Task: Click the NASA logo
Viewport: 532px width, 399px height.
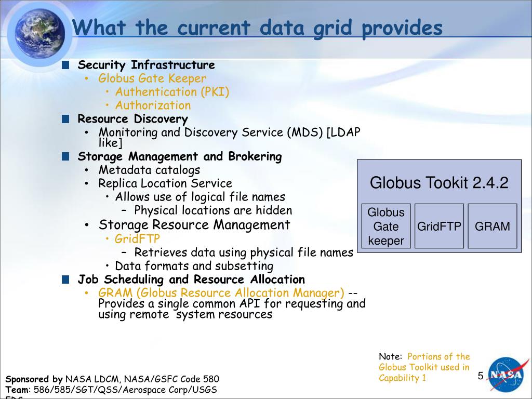Action: (x=507, y=374)
